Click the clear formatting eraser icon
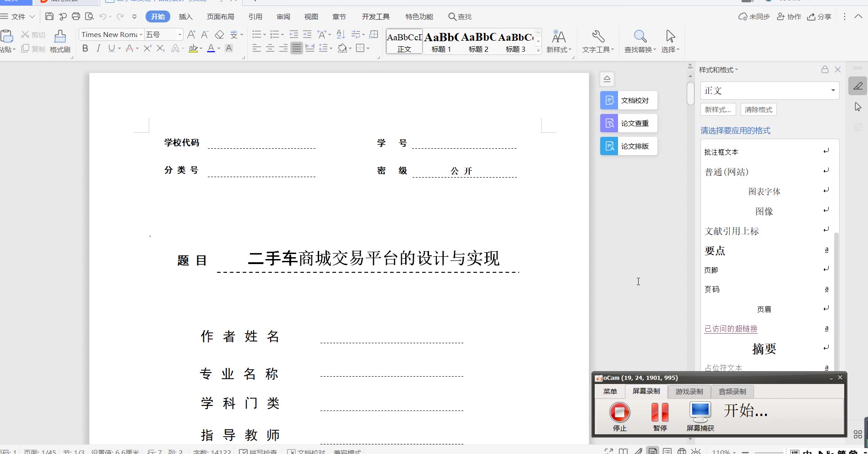The height and width of the screenshot is (454, 868). pos(219,35)
